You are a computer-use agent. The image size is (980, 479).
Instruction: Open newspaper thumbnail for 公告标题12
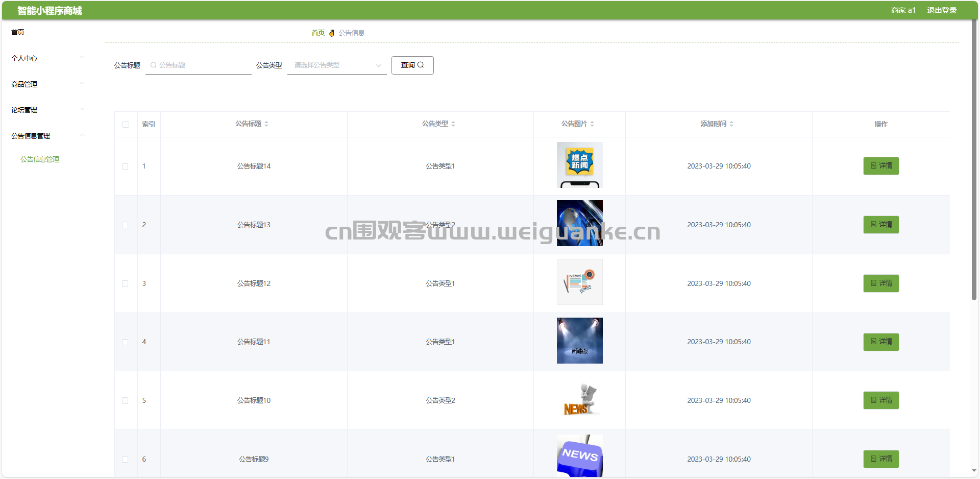point(579,282)
